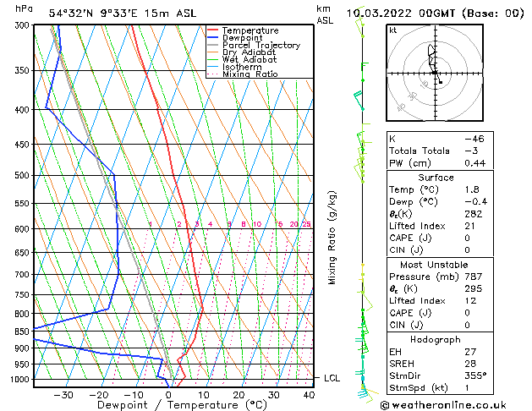The height and width of the screenshot is (411, 532).
Task: Click the surface Lifted Index value 21
Action: pyautogui.click(x=470, y=226)
